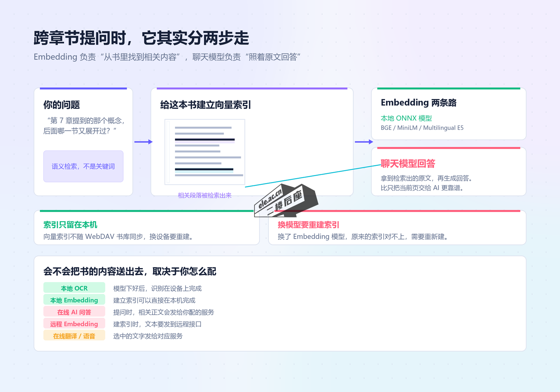Click the heading 会不会把书的内容送出去

point(94,271)
